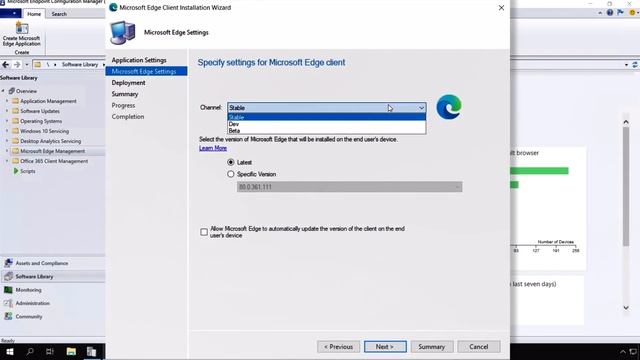Click the smiley feedback icon in console
The height and width of the screenshot is (360, 640).
(632, 13)
